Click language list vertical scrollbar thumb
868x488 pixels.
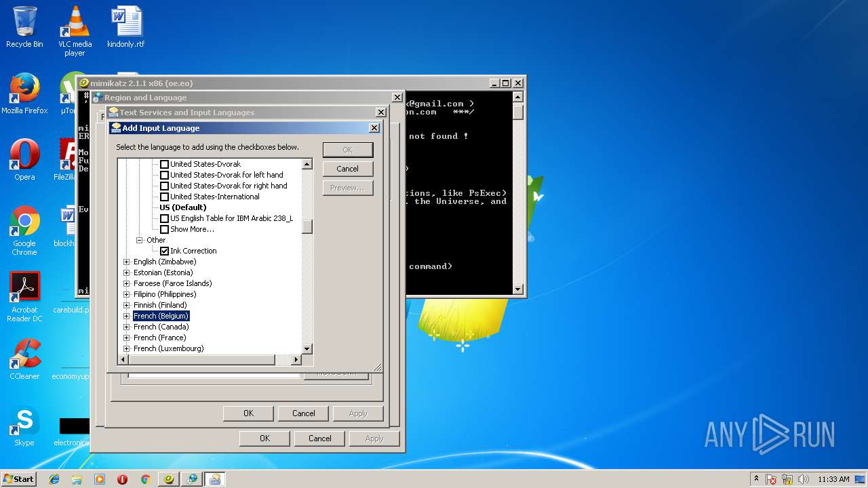[307, 227]
